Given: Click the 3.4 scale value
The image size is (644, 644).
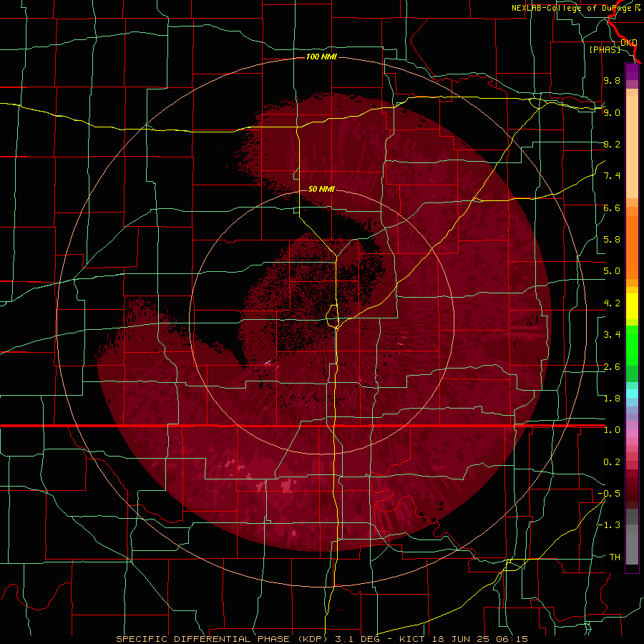Looking at the screenshot, I should tap(612, 335).
